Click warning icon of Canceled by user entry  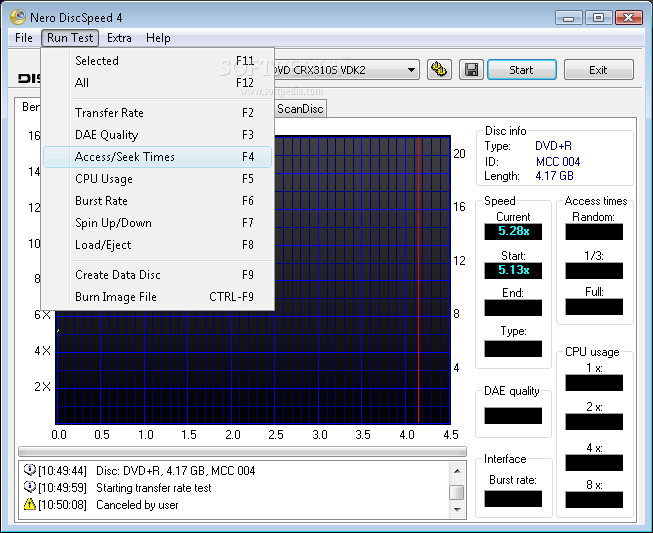coord(30,504)
